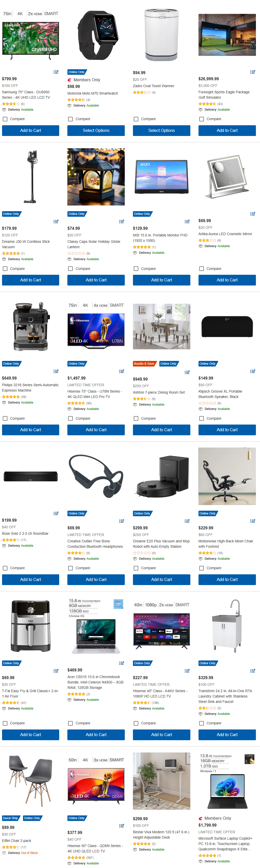260x868 pixels.
Task: Select Options for Motorola Moto M70 Smartwatch
Action: [96, 130]
